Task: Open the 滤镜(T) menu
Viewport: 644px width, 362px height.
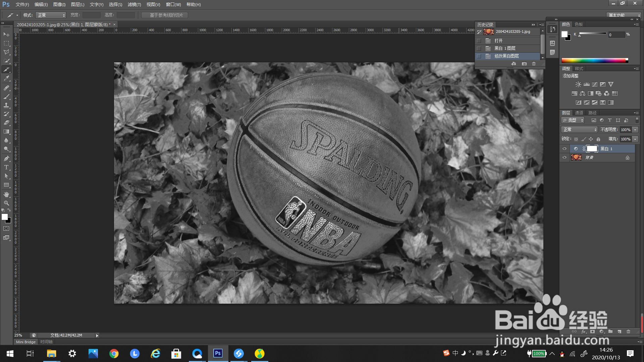Action: [134, 4]
